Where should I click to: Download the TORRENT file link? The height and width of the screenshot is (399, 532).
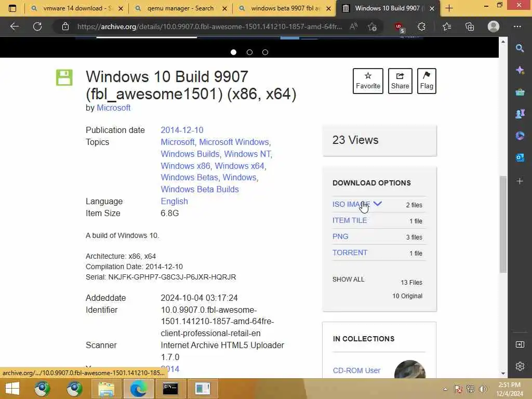[x=350, y=253]
